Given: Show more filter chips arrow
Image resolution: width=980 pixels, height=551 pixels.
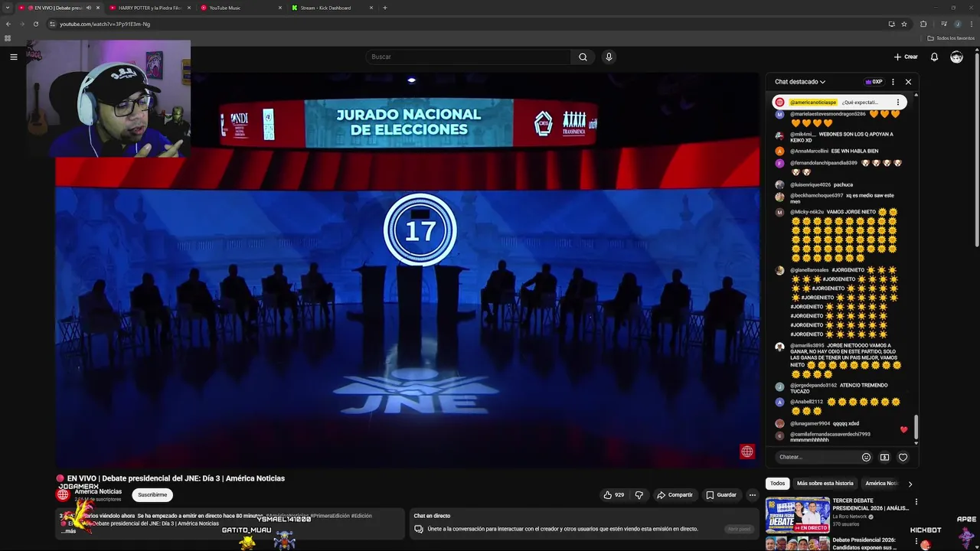Looking at the screenshot, I should coord(910,484).
